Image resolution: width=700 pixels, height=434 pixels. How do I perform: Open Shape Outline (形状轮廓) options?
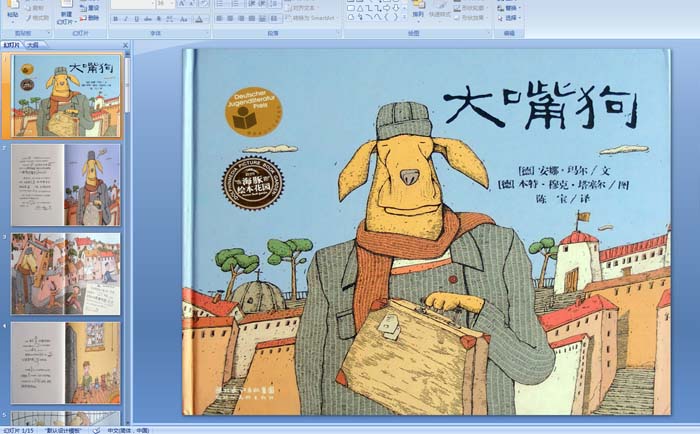click(470, 8)
